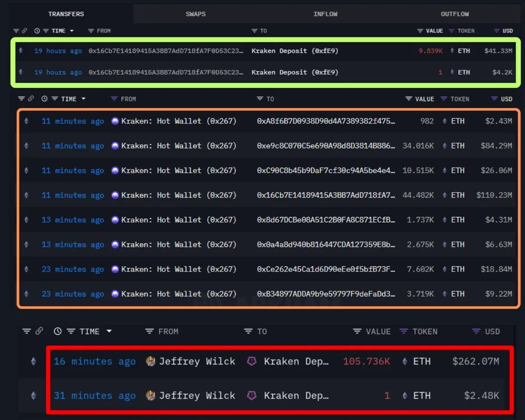Click the link icon in the Hot Wallet table header
Viewport: 525px width, 420px height.
[31, 99]
